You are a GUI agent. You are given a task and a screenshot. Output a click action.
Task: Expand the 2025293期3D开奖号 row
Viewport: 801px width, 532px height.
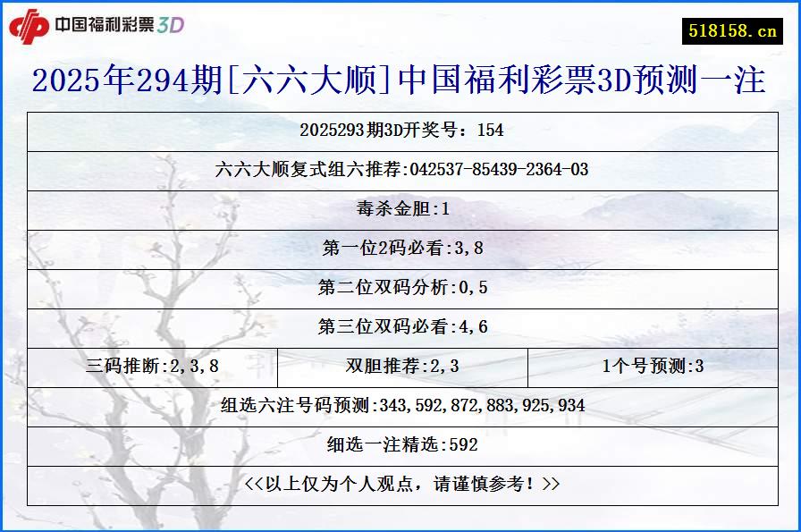click(x=400, y=132)
